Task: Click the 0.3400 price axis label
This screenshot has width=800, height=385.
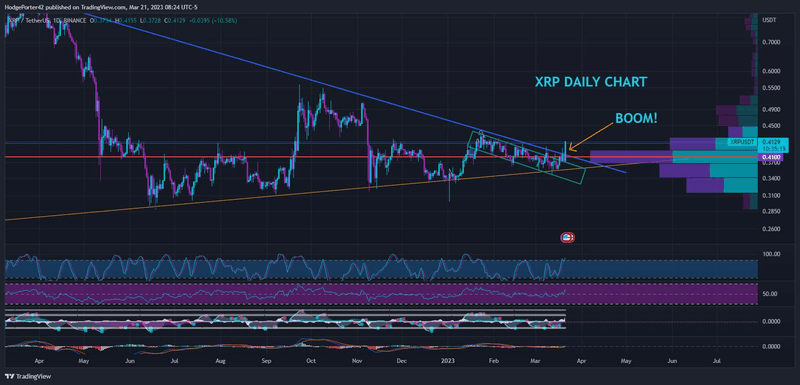Action: 770,178
